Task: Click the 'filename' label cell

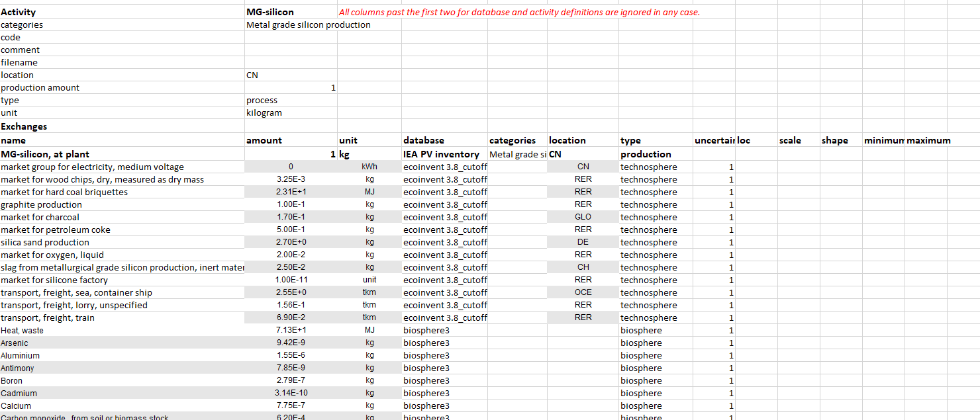Action: [122, 62]
